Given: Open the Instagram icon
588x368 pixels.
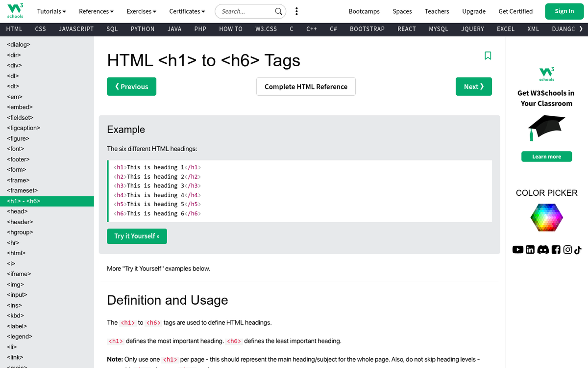Looking at the screenshot, I should point(567,250).
